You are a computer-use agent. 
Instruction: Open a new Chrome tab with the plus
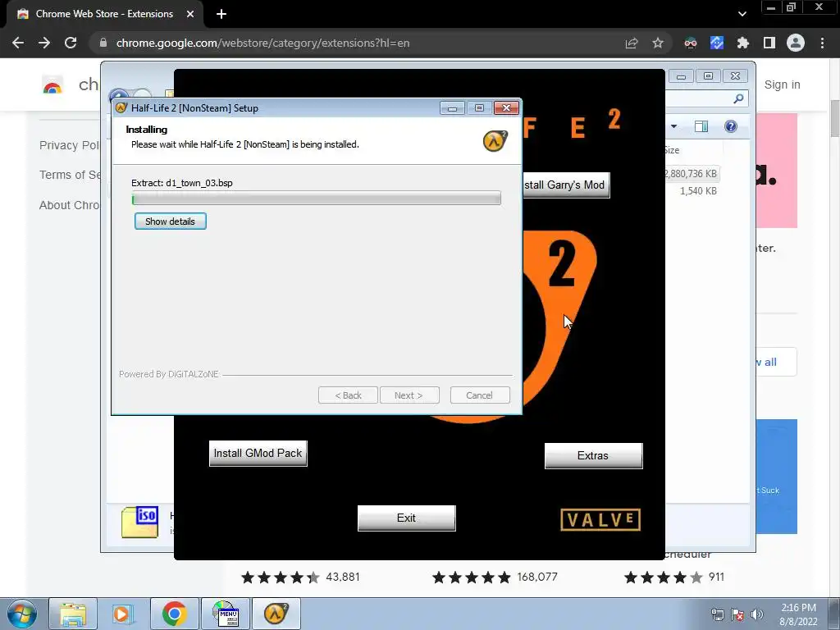click(x=221, y=14)
